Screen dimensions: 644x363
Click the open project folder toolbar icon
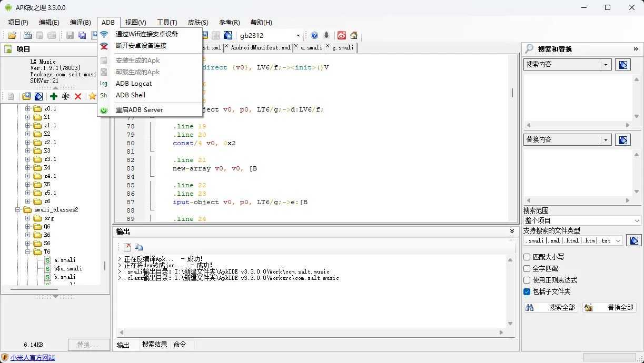(x=12, y=35)
